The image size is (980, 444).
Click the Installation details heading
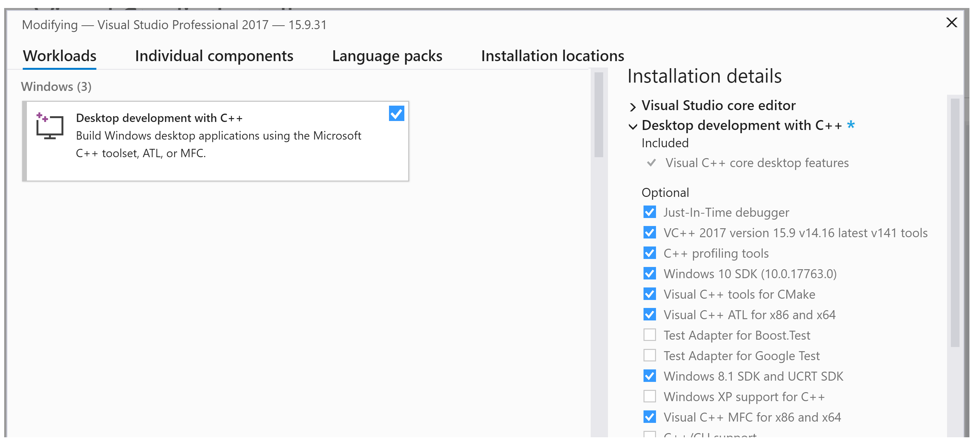704,76
